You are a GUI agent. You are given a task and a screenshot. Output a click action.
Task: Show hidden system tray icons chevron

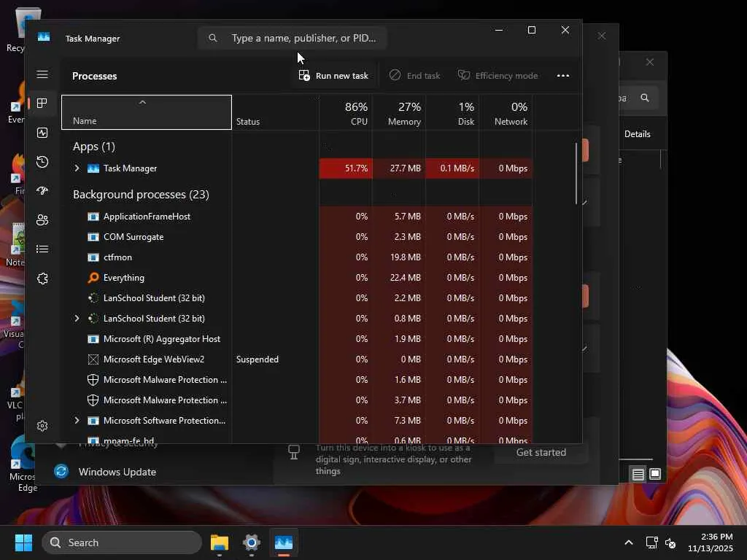[x=629, y=542]
